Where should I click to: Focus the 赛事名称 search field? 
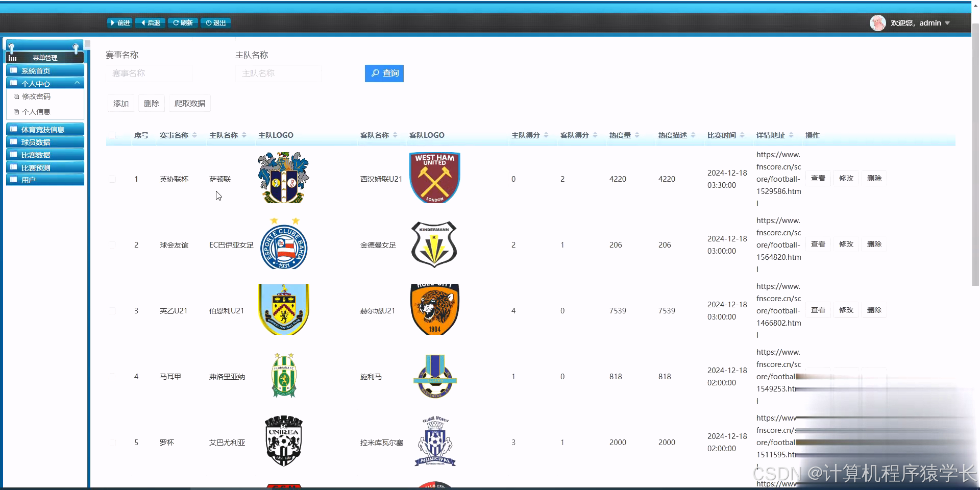(x=149, y=73)
